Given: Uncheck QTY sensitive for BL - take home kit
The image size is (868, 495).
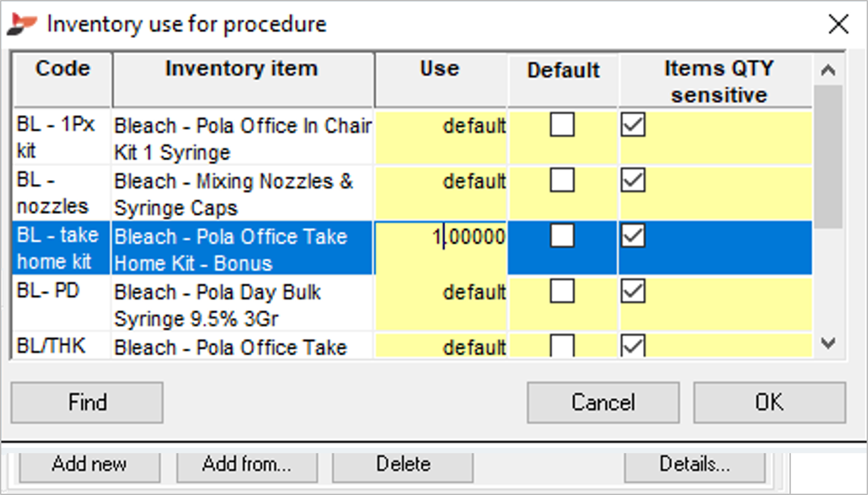Looking at the screenshot, I should point(633,235).
